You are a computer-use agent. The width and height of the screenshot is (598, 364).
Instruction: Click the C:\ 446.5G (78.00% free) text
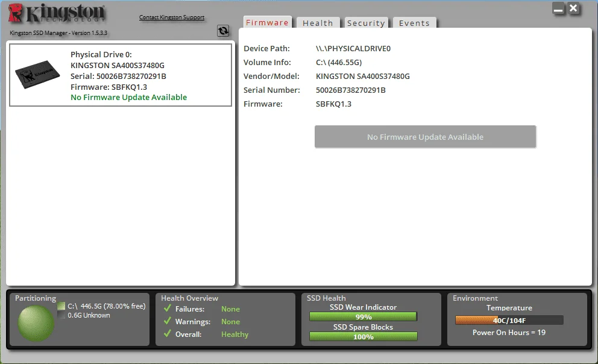coord(107,306)
